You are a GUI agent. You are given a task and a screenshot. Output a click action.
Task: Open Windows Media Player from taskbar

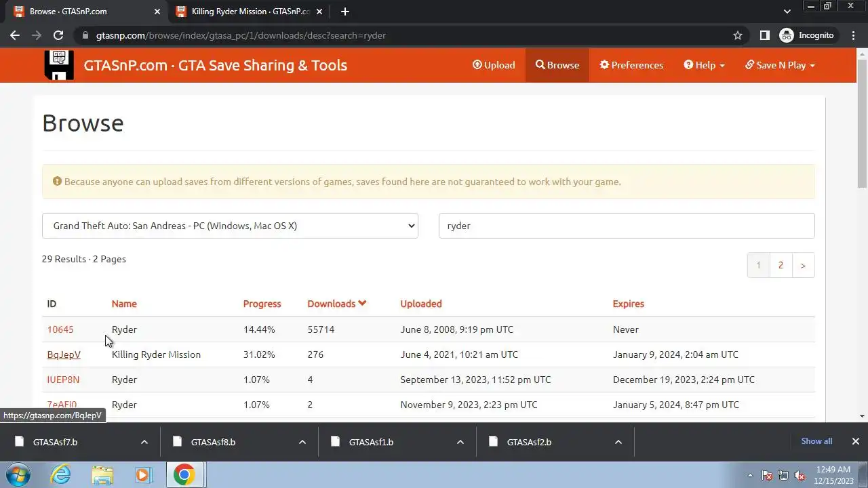pos(143,474)
